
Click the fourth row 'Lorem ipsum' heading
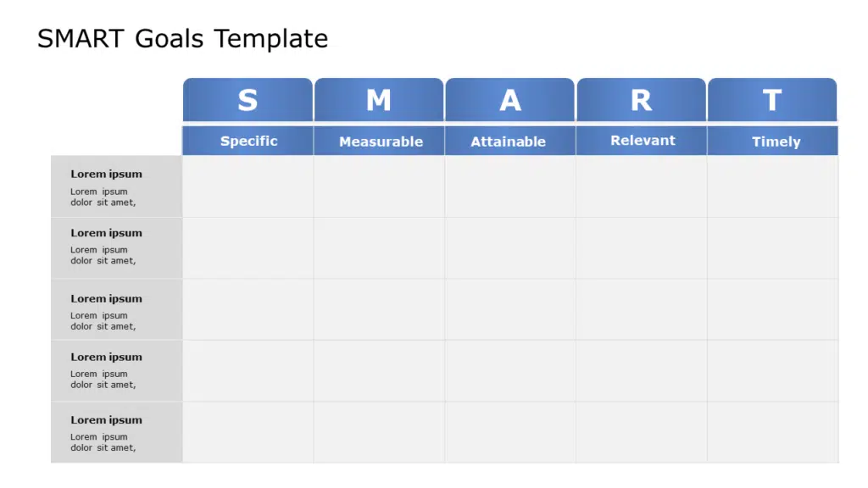(106, 358)
